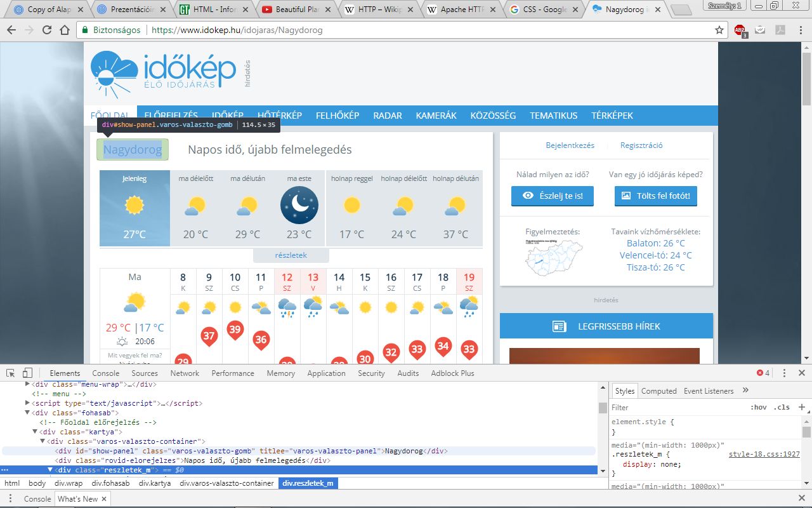Open style-18.css:1927 source link
The width and height of the screenshot is (812, 508).
[764, 454]
